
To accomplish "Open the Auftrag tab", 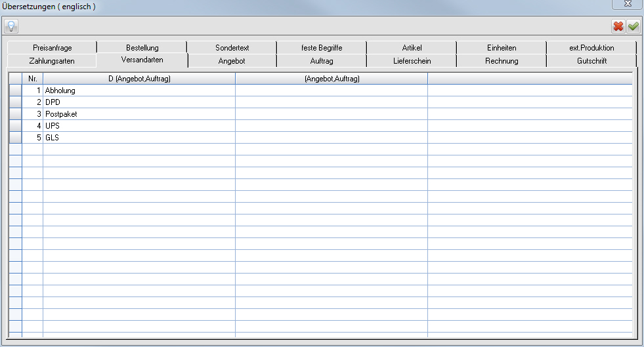I will coord(322,61).
